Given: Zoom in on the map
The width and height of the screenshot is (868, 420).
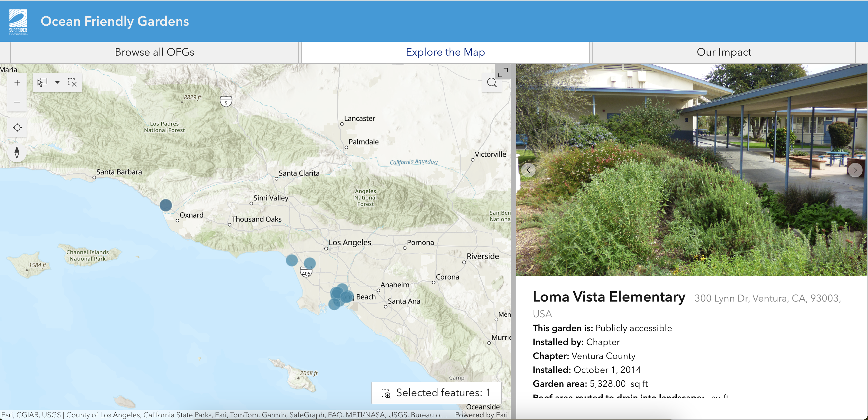Looking at the screenshot, I should click(17, 83).
